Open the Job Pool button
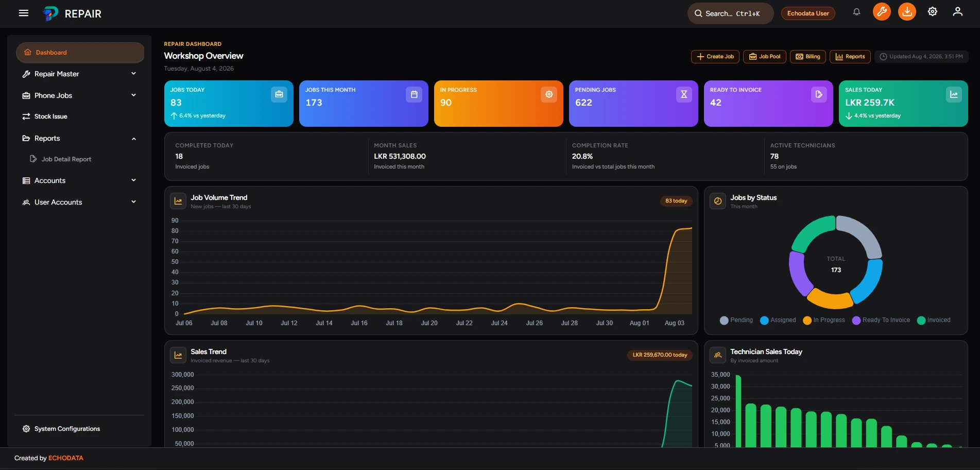Image resolution: width=980 pixels, height=470 pixels. point(765,57)
